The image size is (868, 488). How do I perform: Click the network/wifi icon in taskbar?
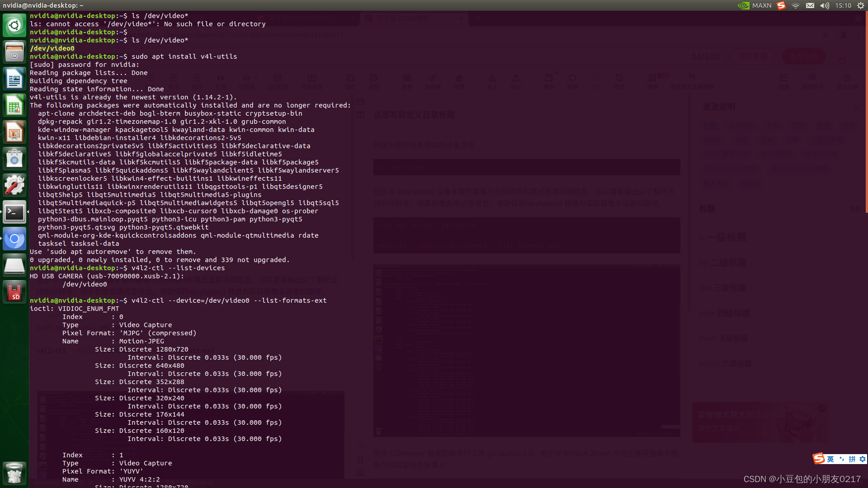click(797, 5)
